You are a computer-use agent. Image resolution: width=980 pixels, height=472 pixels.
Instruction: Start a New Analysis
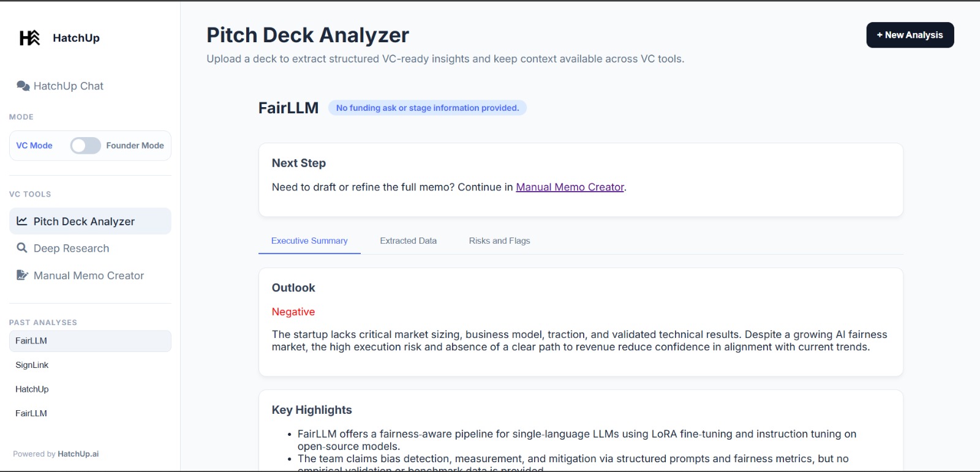point(910,35)
